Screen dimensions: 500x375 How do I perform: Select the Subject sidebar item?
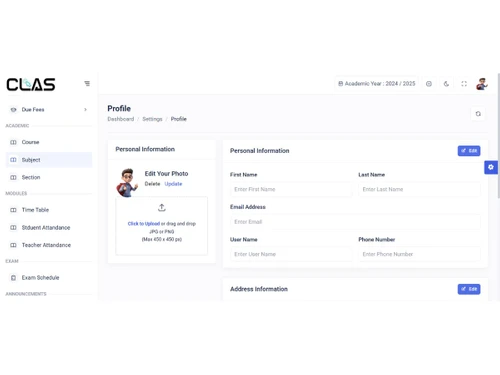(49, 160)
